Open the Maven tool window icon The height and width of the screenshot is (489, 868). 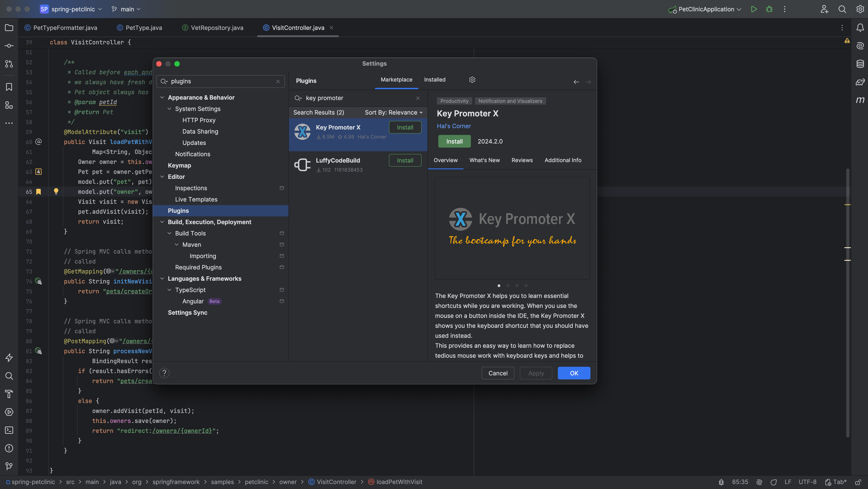(860, 100)
